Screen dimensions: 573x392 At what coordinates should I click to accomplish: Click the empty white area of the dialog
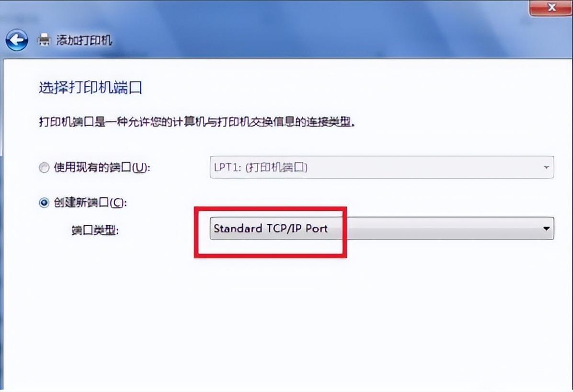coord(285,322)
